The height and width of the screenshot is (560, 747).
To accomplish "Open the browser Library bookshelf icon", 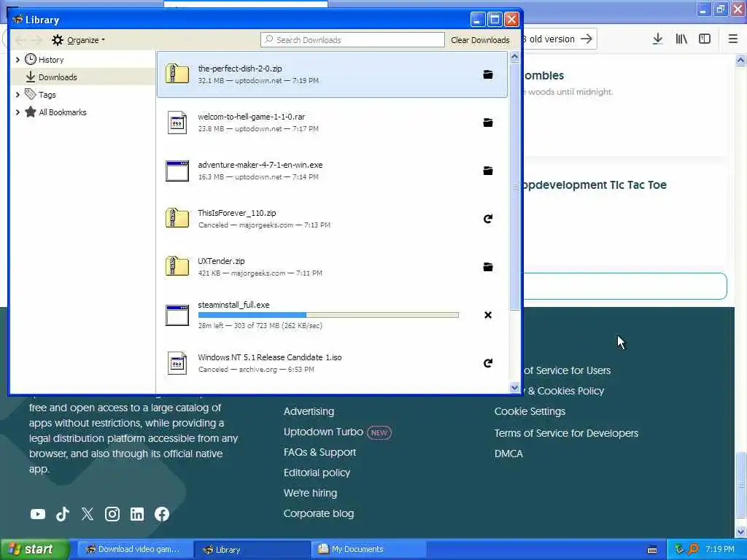I will [x=682, y=39].
